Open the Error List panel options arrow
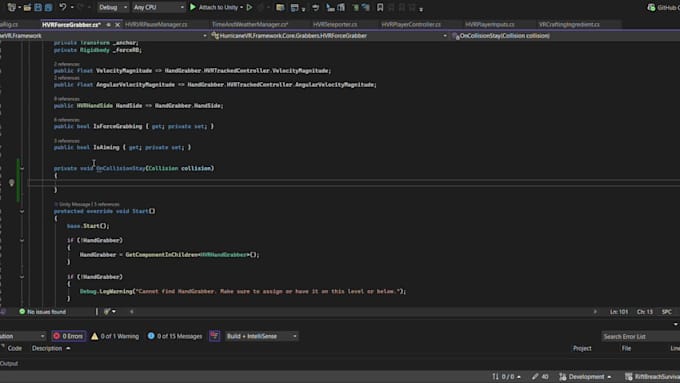The image size is (680, 383). [x=675, y=324]
